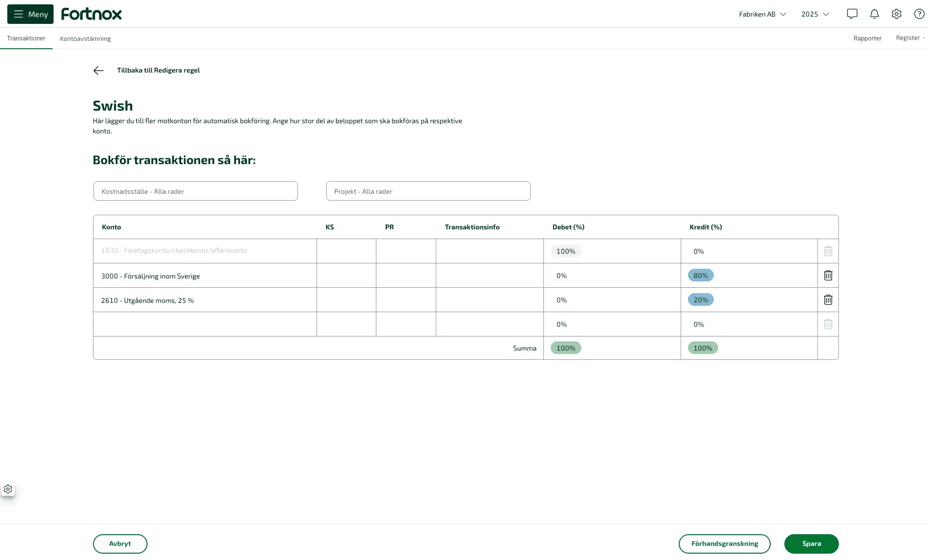Image resolution: width=928 pixels, height=560 pixels.
Task: Open Rapporter from the top navigation
Action: (867, 38)
